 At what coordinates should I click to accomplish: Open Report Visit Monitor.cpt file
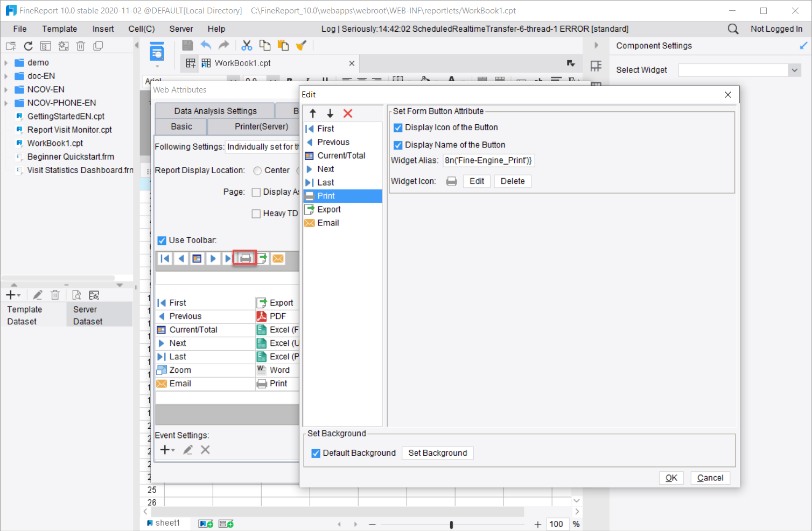pyautogui.click(x=69, y=130)
